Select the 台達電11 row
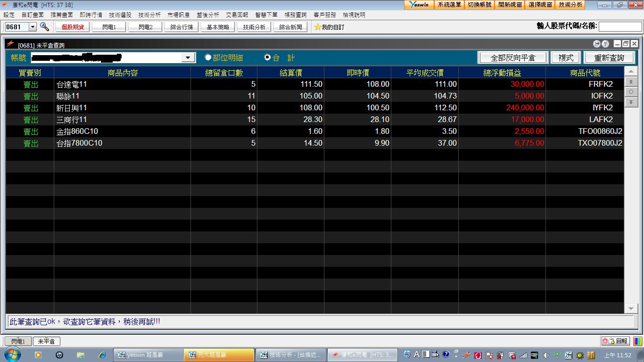 [x=315, y=84]
